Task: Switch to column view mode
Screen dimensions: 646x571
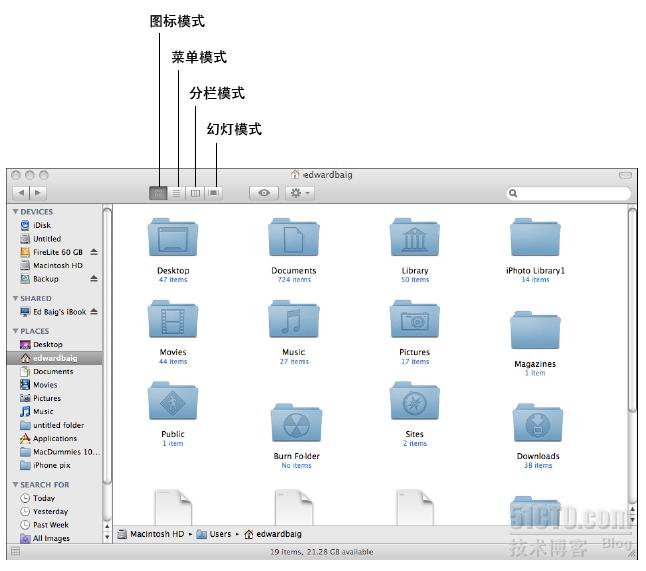Action: [x=195, y=193]
